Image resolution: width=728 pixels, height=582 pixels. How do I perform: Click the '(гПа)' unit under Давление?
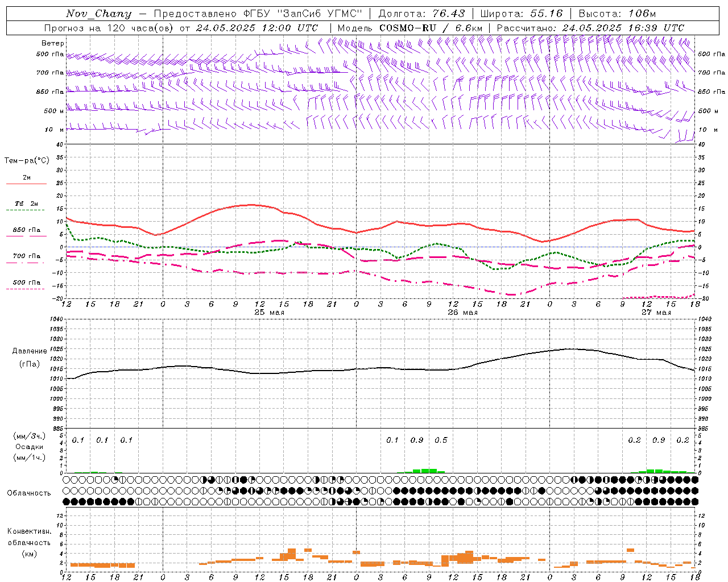pos(30,364)
